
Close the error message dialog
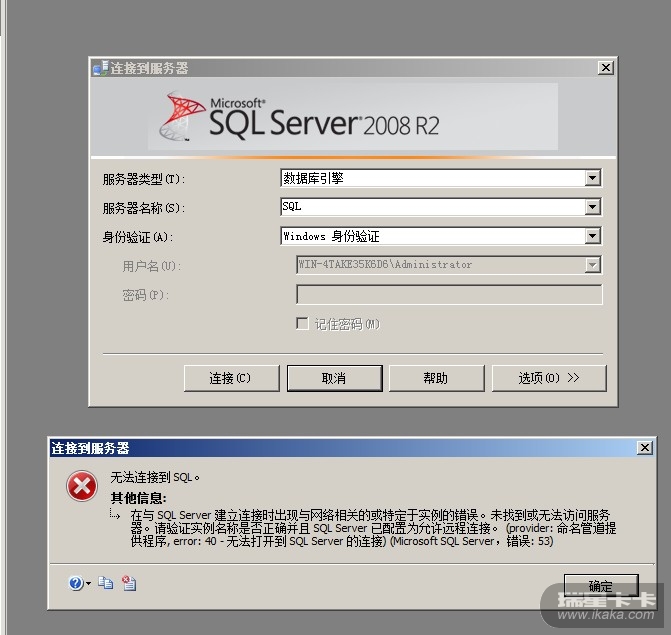(644, 448)
